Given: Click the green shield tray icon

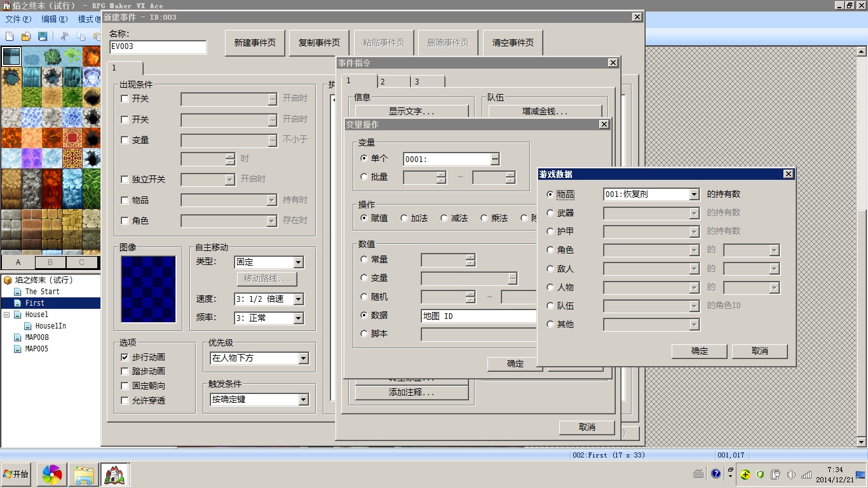Looking at the screenshot, I should pyautogui.click(x=760, y=474).
